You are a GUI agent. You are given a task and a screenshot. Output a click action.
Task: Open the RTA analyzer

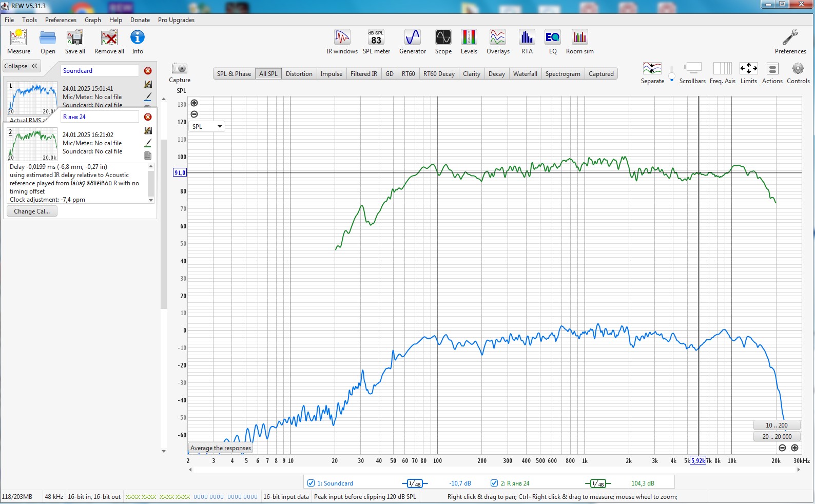point(527,42)
